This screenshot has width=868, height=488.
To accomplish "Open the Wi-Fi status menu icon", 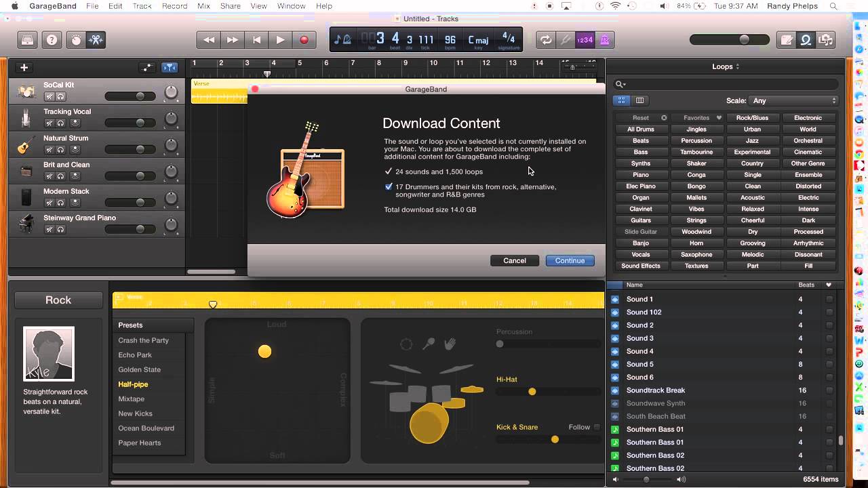I will click(x=616, y=6).
